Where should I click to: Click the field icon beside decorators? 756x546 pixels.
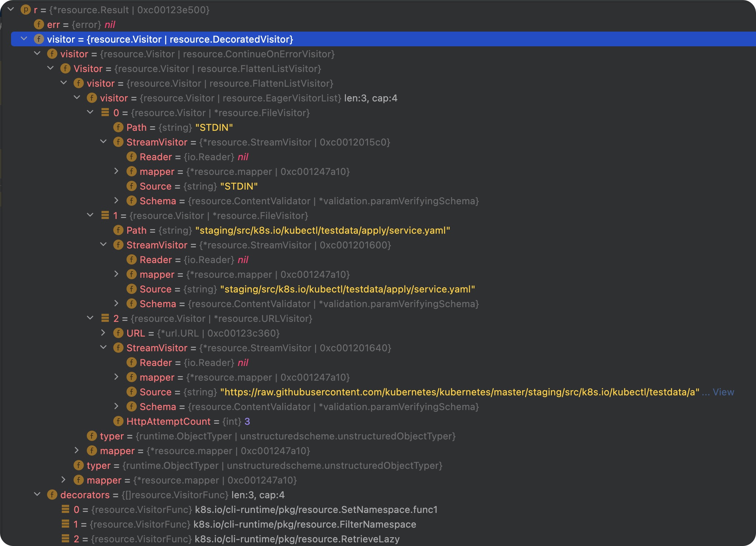pos(52,495)
